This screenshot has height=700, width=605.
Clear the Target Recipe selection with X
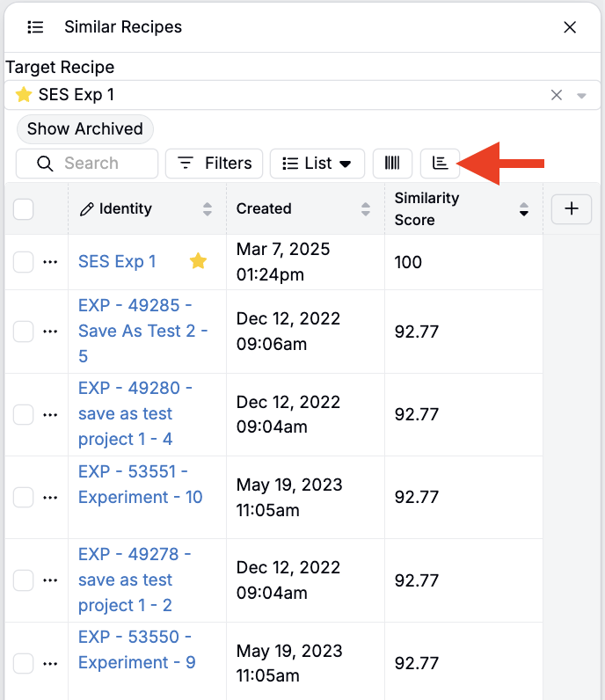pyautogui.click(x=557, y=95)
